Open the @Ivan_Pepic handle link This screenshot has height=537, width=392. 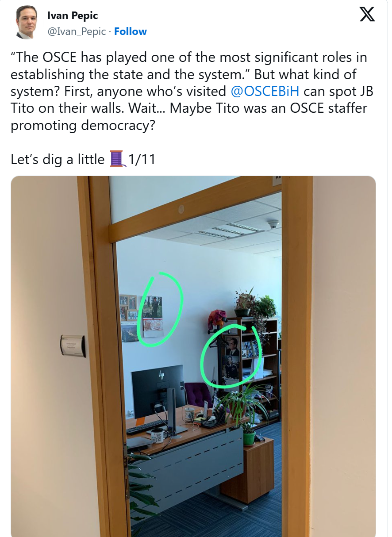77,31
